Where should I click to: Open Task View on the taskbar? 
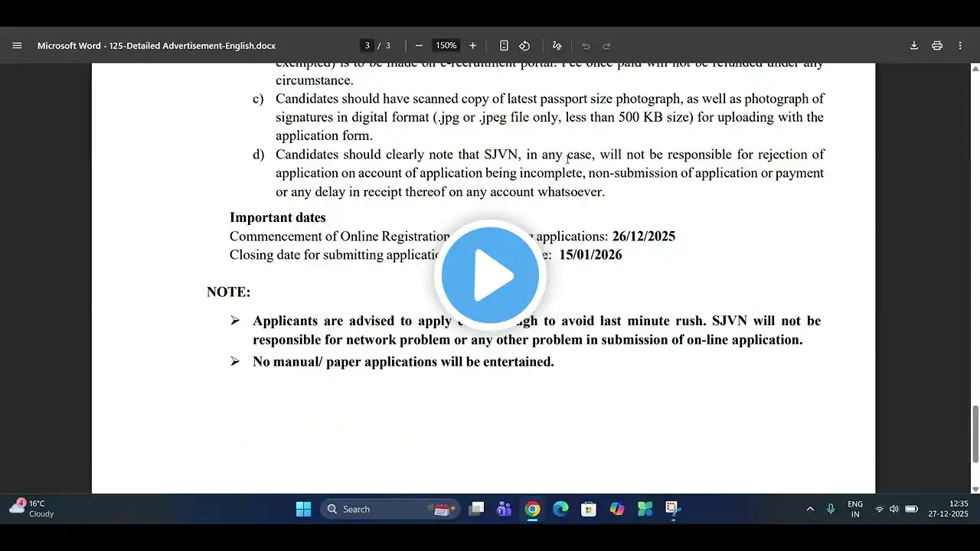476,509
